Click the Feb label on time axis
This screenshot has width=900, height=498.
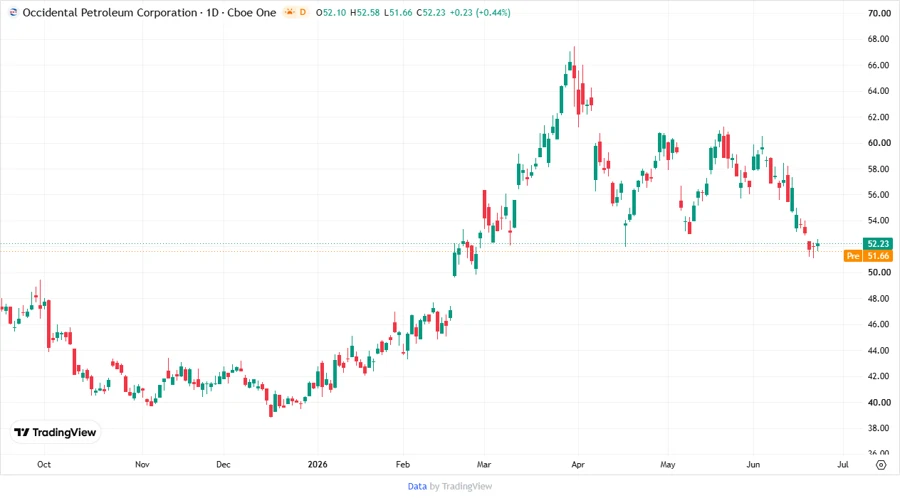[x=403, y=464]
